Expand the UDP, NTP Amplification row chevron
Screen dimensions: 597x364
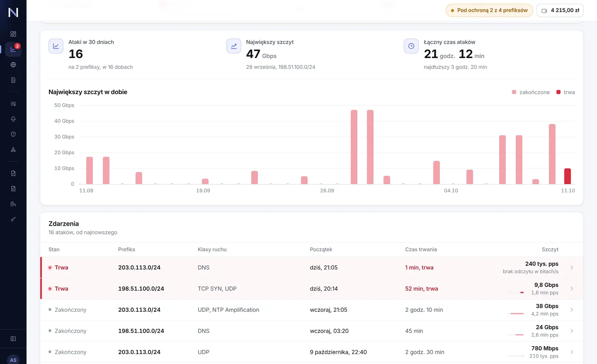pyautogui.click(x=572, y=310)
